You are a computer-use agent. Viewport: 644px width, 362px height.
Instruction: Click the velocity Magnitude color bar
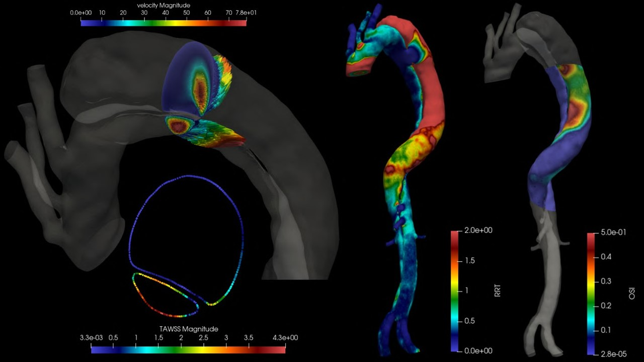(164, 22)
